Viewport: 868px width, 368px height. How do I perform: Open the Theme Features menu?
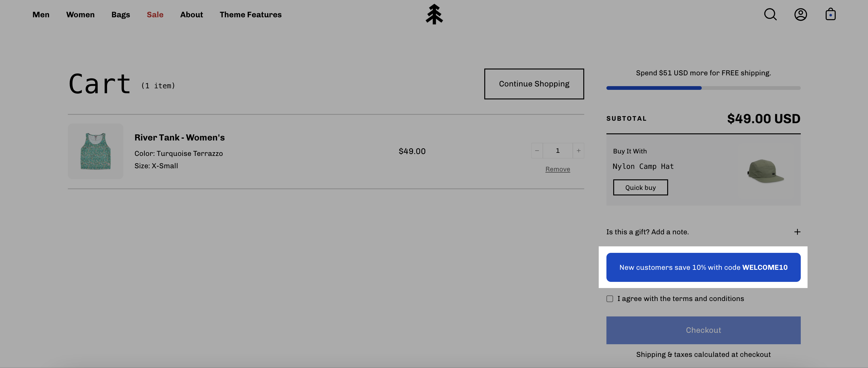250,15
